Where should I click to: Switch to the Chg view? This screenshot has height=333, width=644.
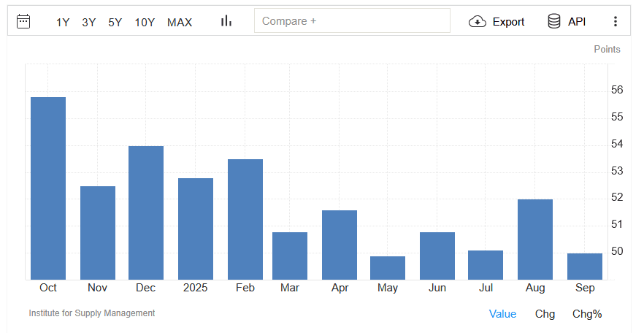click(545, 314)
